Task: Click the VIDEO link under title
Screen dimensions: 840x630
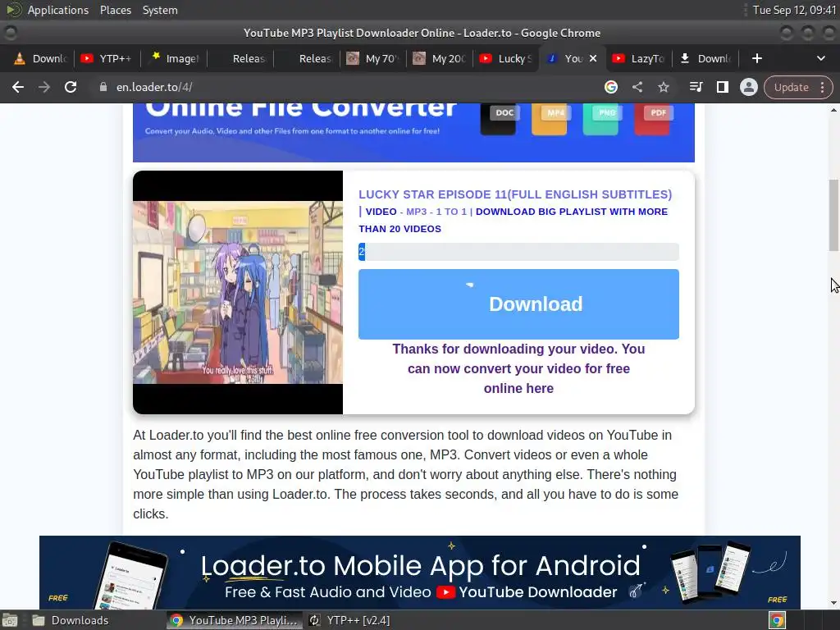Action: pyautogui.click(x=381, y=212)
